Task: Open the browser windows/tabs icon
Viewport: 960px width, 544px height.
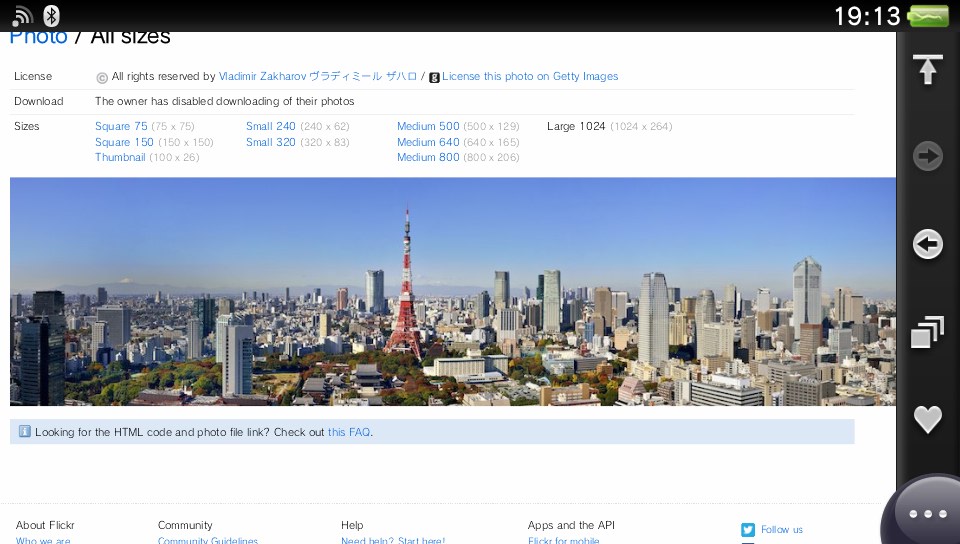Action: pyautogui.click(x=928, y=332)
